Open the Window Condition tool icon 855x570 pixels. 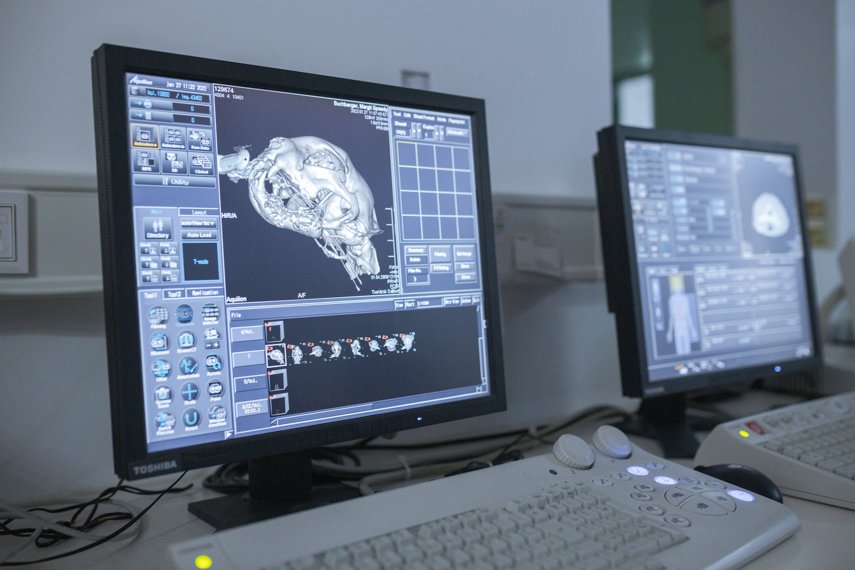pos(217,416)
